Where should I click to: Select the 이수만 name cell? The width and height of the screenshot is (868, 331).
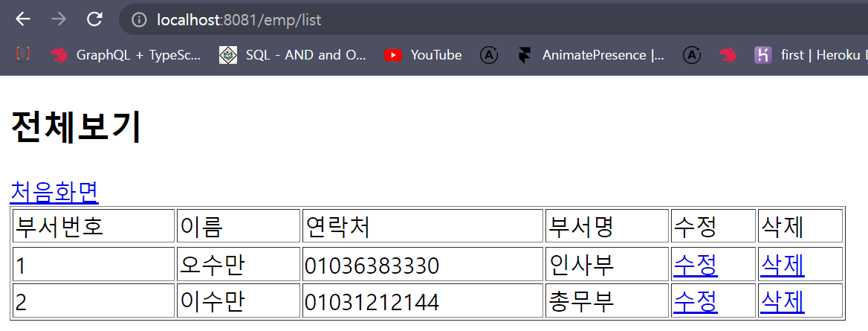[239, 301]
